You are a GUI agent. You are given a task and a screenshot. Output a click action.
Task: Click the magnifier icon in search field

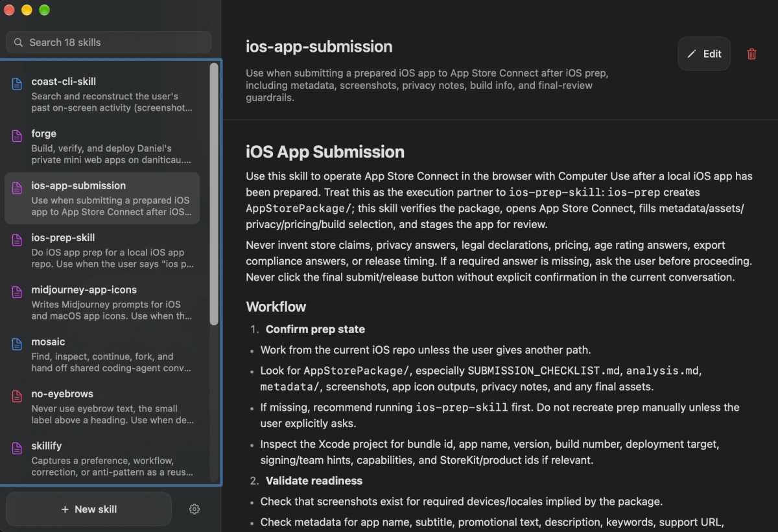point(18,42)
